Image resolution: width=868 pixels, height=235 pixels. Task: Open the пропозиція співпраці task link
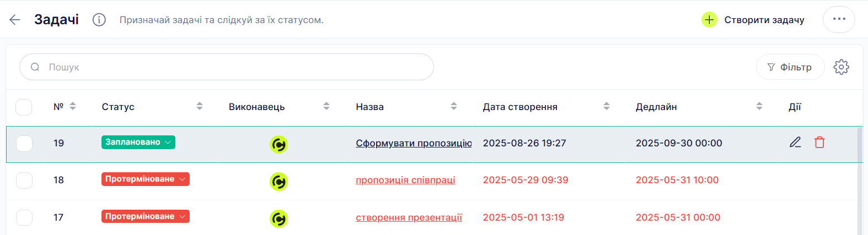[x=405, y=180]
